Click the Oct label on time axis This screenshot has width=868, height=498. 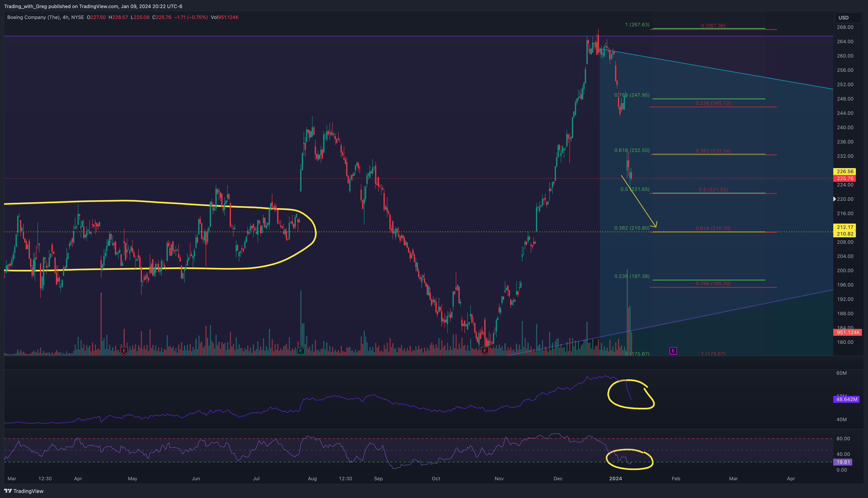pos(436,478)
